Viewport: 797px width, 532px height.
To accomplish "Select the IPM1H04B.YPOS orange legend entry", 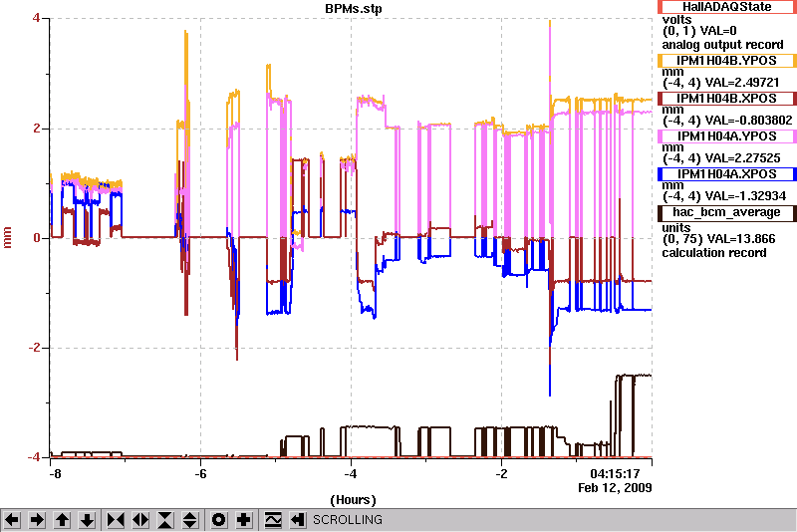I will pos(727,61).
